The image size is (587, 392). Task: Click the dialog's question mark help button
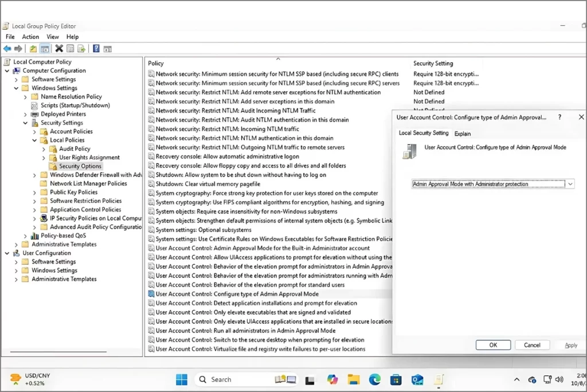559,117
